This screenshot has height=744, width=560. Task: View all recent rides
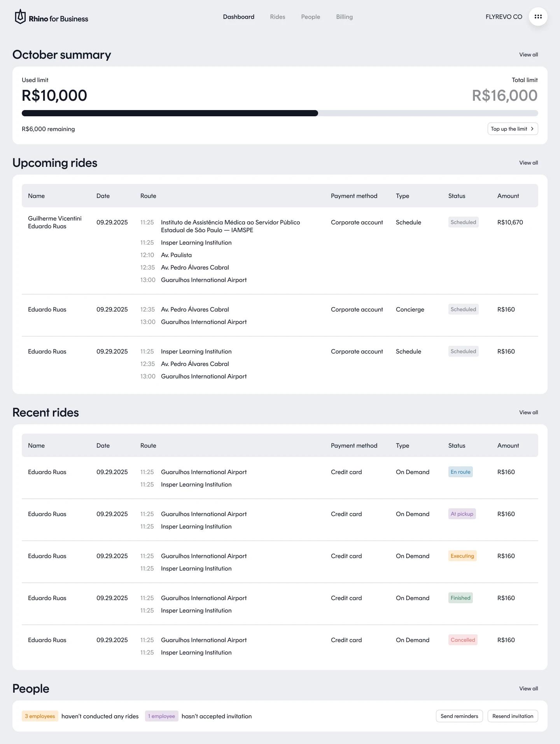coord(528,412)
